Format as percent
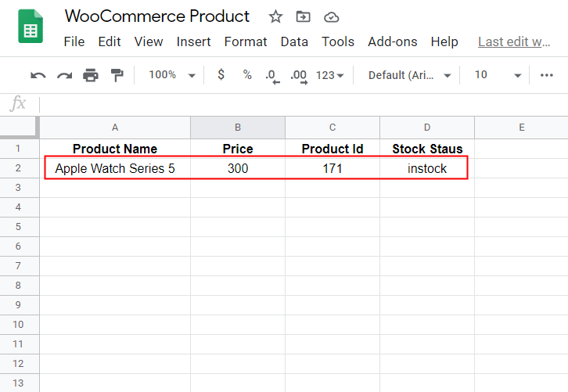Screen dimensions: 568x392 247,75
